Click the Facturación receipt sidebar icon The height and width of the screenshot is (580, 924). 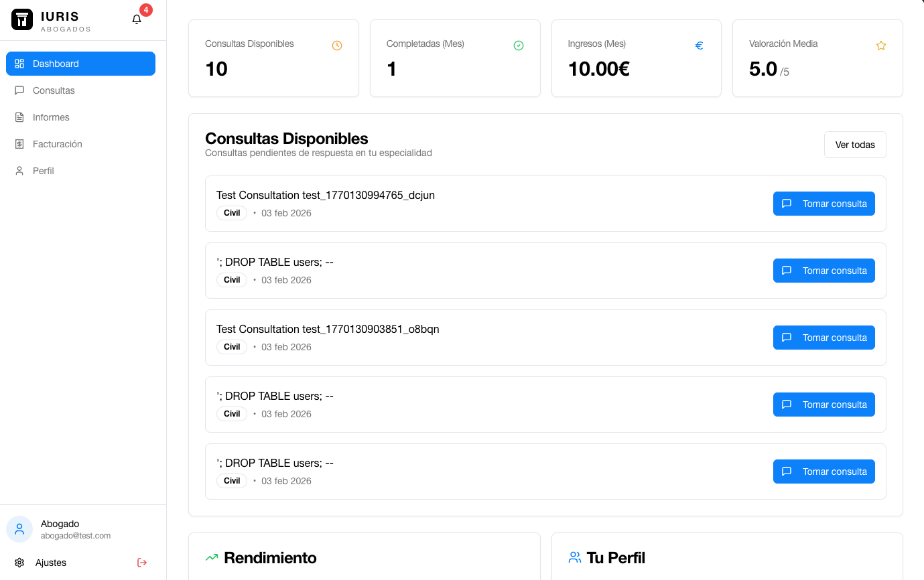click(19, 144)
